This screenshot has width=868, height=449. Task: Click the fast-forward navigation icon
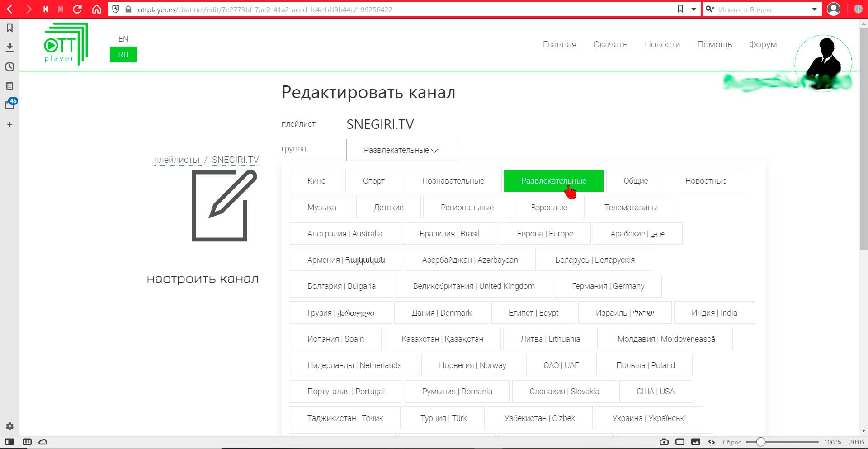61,9
